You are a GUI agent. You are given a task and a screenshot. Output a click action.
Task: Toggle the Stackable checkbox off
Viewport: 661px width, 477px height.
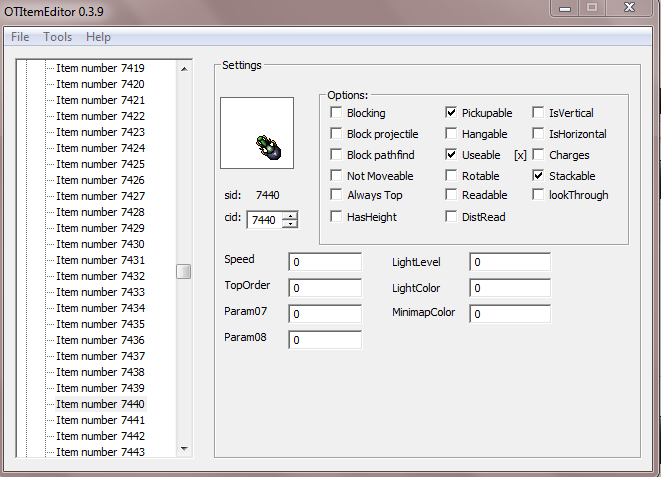point(539,175)
